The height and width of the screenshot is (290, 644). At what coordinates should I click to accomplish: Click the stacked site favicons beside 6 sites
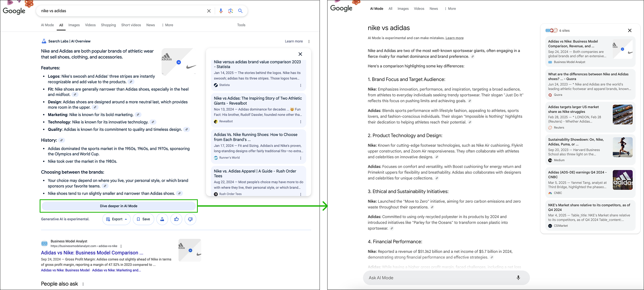coord(551,30)
